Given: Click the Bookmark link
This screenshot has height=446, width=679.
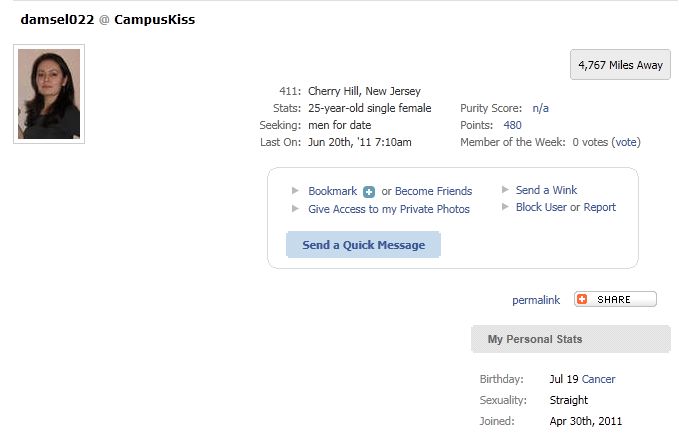Looking at the screenshot, I should pos(333,191).
